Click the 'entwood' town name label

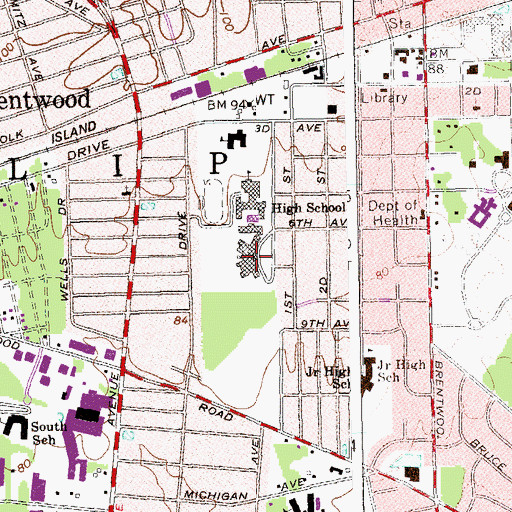pyautogui.click(x=45, y=100)
